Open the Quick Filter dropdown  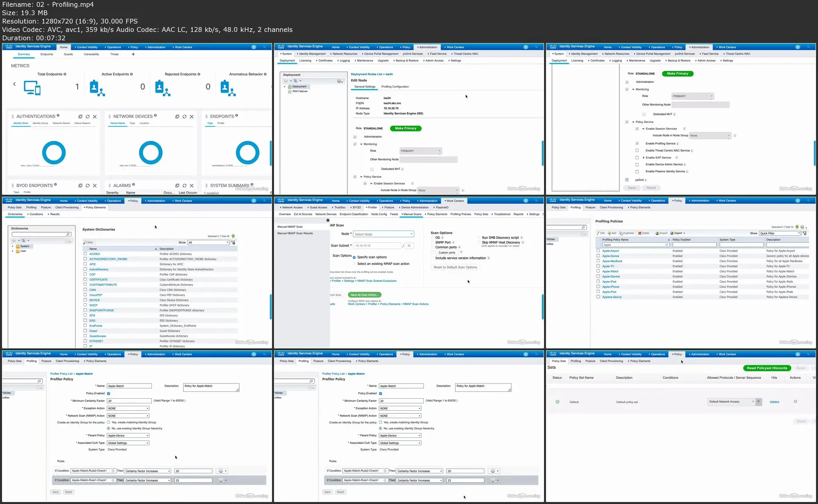(780, 233)
